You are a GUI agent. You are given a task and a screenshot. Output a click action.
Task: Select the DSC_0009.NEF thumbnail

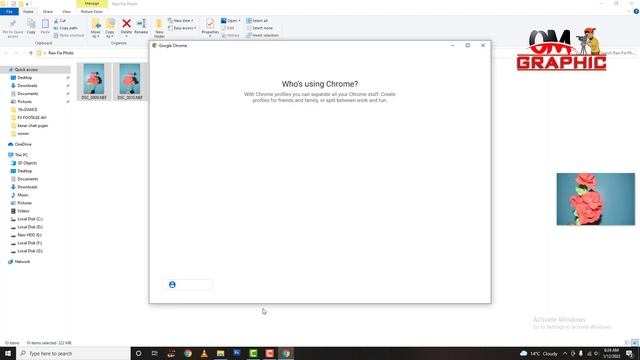point(94,81)
